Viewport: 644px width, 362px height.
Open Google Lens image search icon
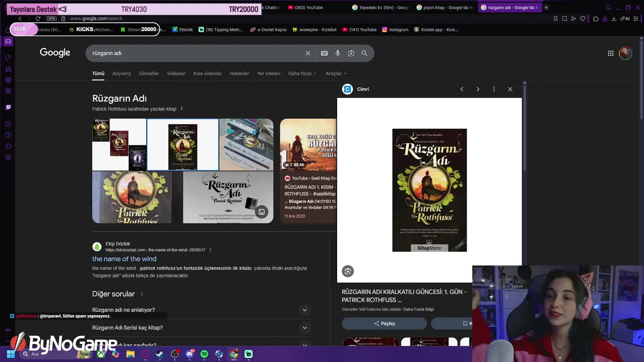(x=351, y=53)
